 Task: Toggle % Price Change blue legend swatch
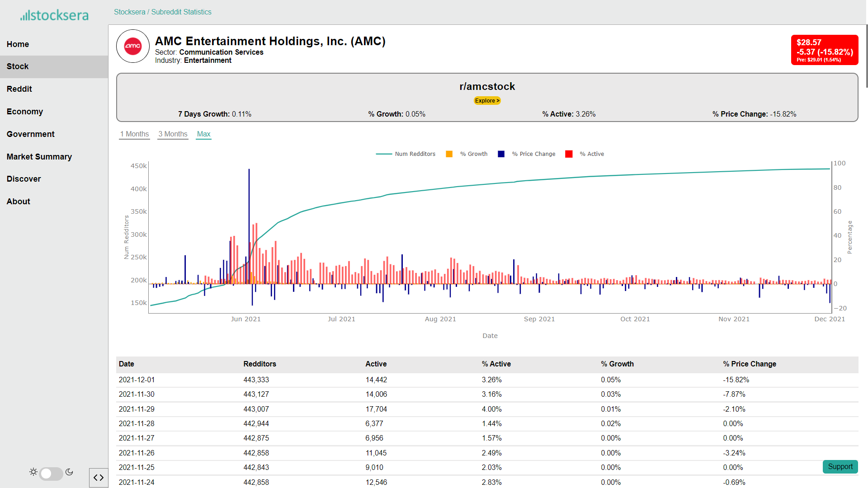(x=501, y=154)
